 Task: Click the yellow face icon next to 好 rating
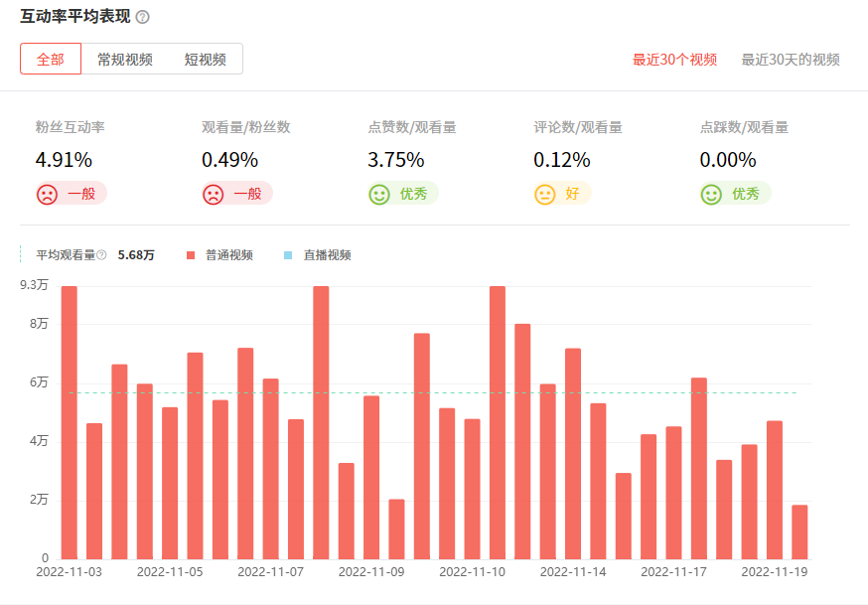point(545,193)
